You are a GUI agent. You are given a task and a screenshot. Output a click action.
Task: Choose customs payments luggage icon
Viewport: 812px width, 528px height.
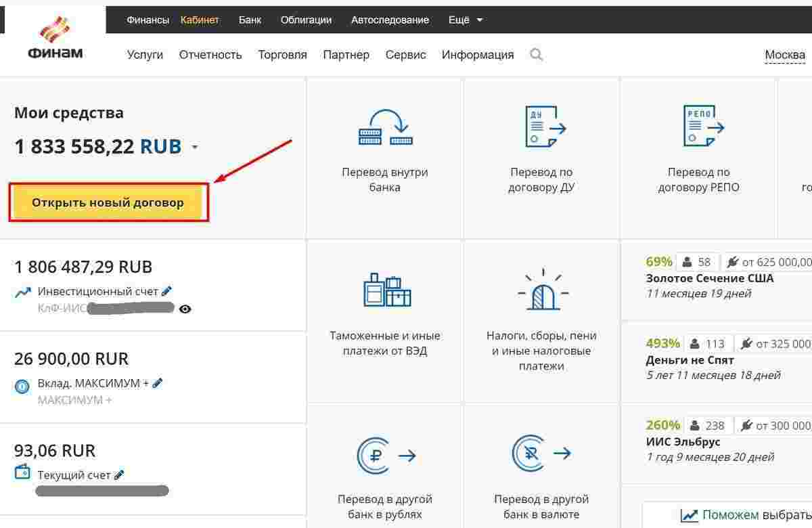(387, 290)
